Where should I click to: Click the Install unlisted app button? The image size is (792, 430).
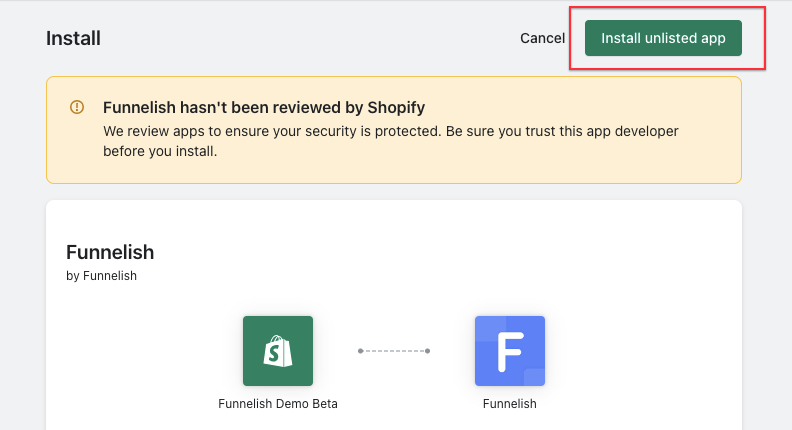pyautogui.click(x=663, y=38)
